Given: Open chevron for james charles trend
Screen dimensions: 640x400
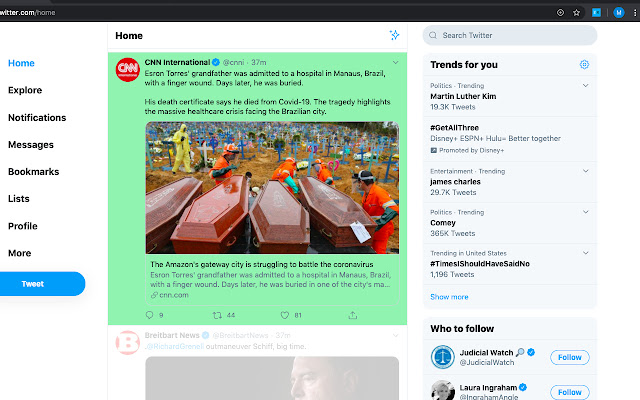Looking at the screenshot, I should point(585,171).
